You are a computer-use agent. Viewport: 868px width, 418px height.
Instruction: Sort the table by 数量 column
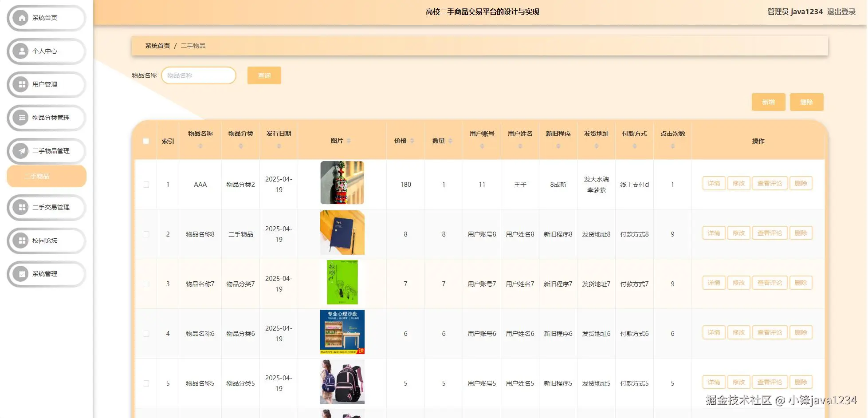click(450, 141)
